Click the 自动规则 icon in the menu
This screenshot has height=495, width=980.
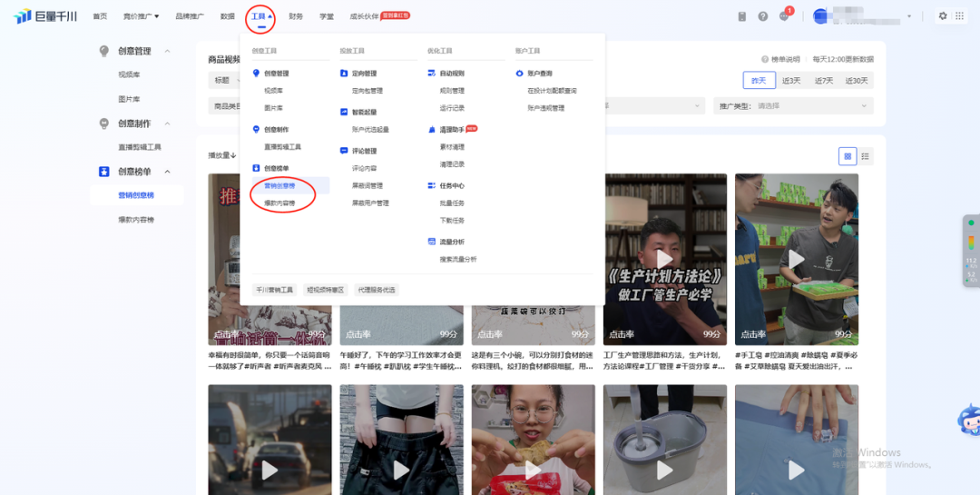(x=431, y=74)
